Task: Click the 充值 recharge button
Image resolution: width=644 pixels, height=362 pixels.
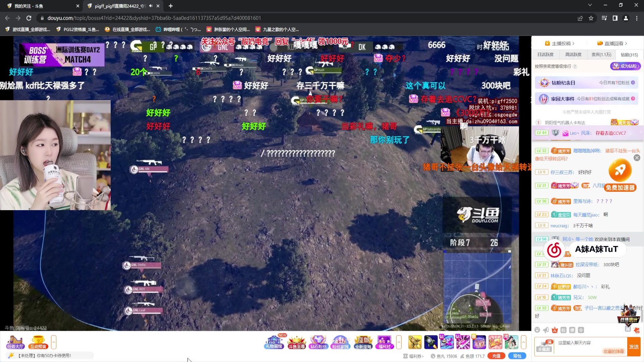Action: coord(497,356)
